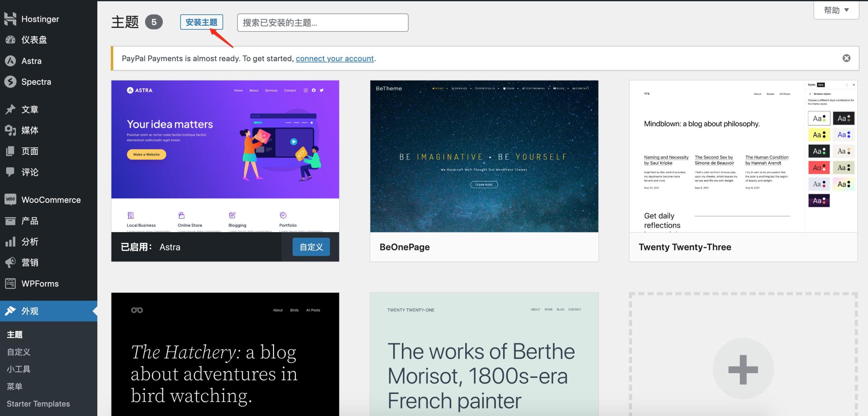
Task: Click the Spectra icon in sidebar
Action: coord(10,82)
